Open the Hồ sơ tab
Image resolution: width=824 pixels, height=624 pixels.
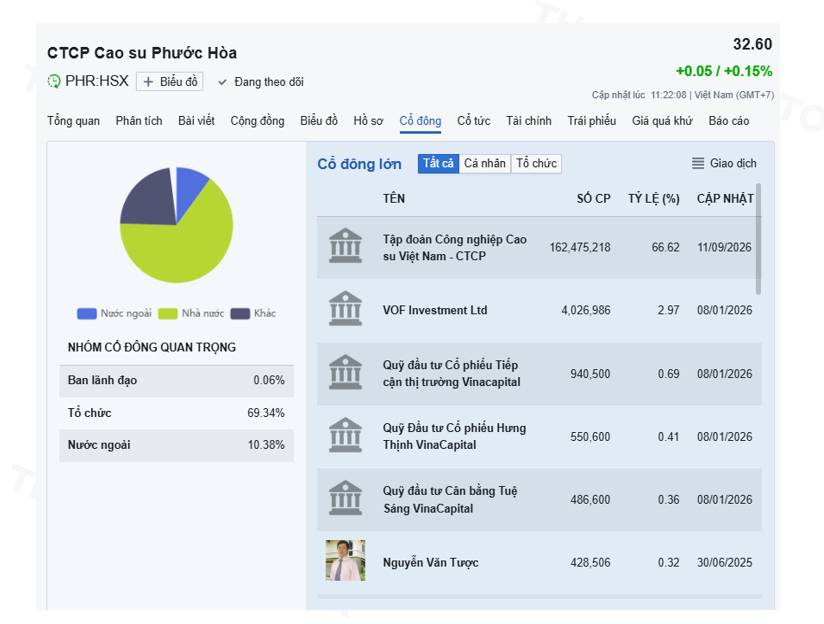click(368, 121)
